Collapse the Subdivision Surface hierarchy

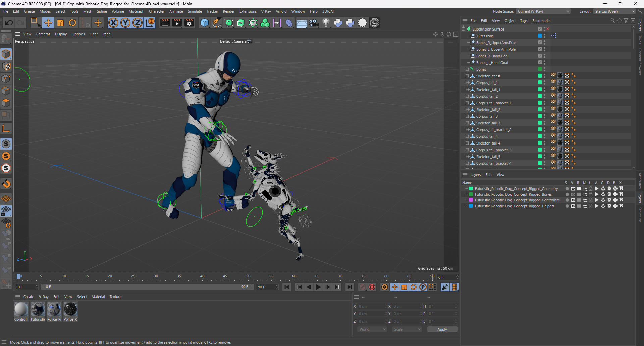464,29
